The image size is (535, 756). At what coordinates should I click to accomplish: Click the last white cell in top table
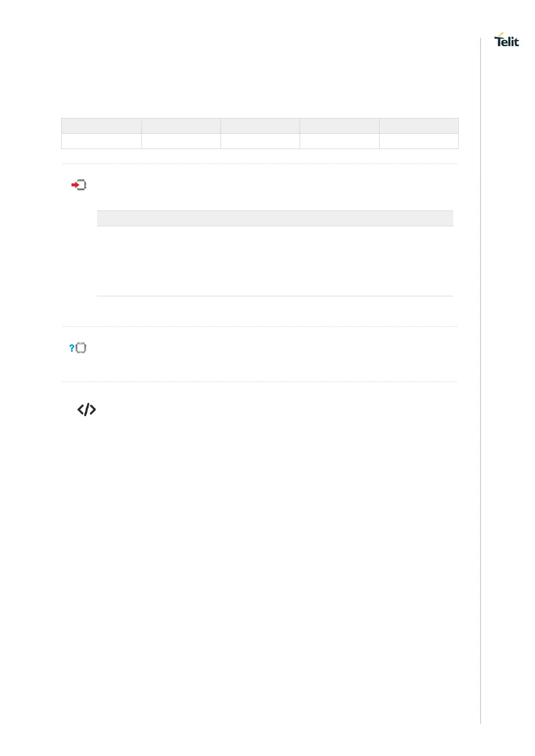tap(419, 141)
